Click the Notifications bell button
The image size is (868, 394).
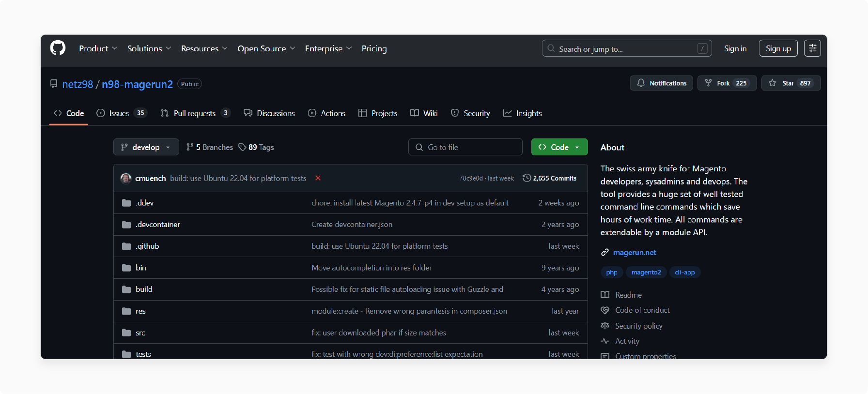pyautogui.click(x=661, y=83)
